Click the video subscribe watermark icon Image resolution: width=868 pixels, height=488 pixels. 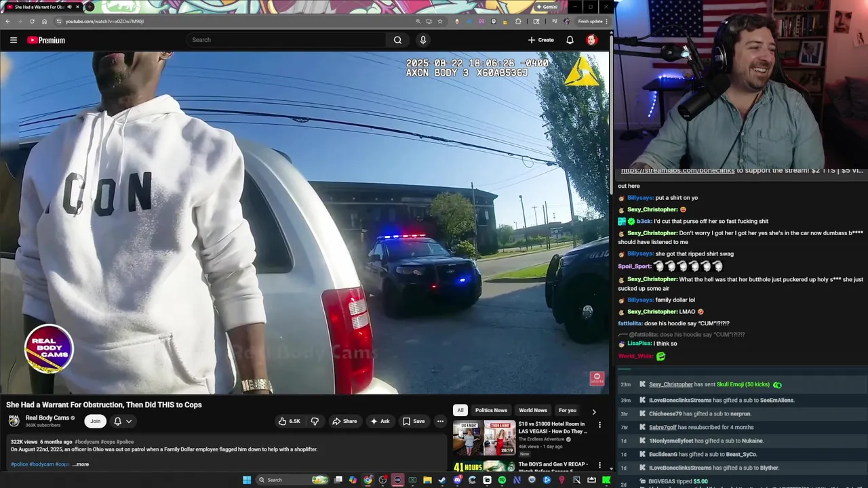(597, 378)
